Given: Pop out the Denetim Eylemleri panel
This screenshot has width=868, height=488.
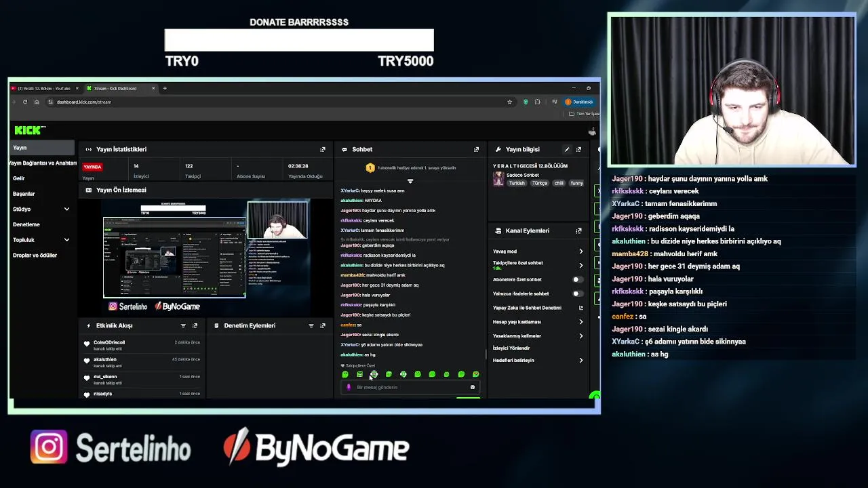Looking at the screenshot, I should click(x=323, y=325).
